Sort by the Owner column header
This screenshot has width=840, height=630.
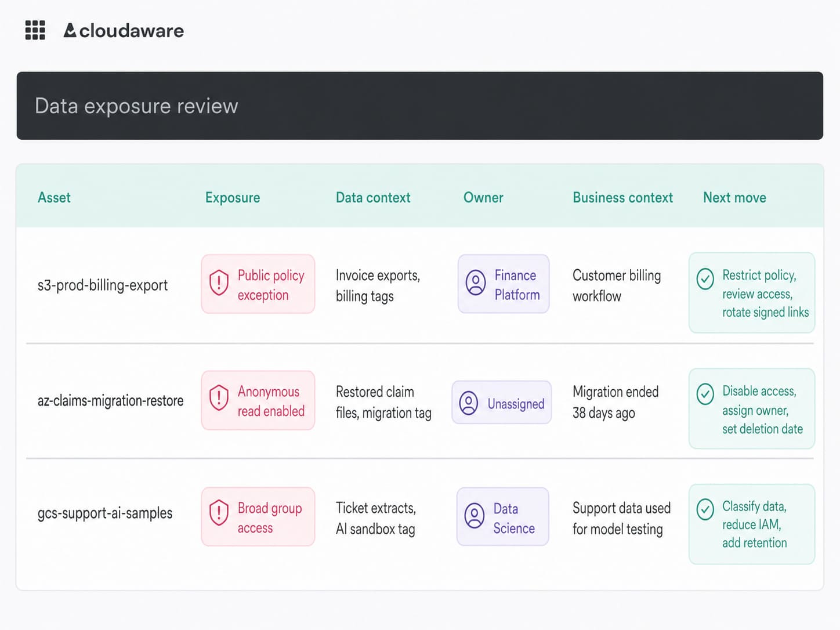483,198
